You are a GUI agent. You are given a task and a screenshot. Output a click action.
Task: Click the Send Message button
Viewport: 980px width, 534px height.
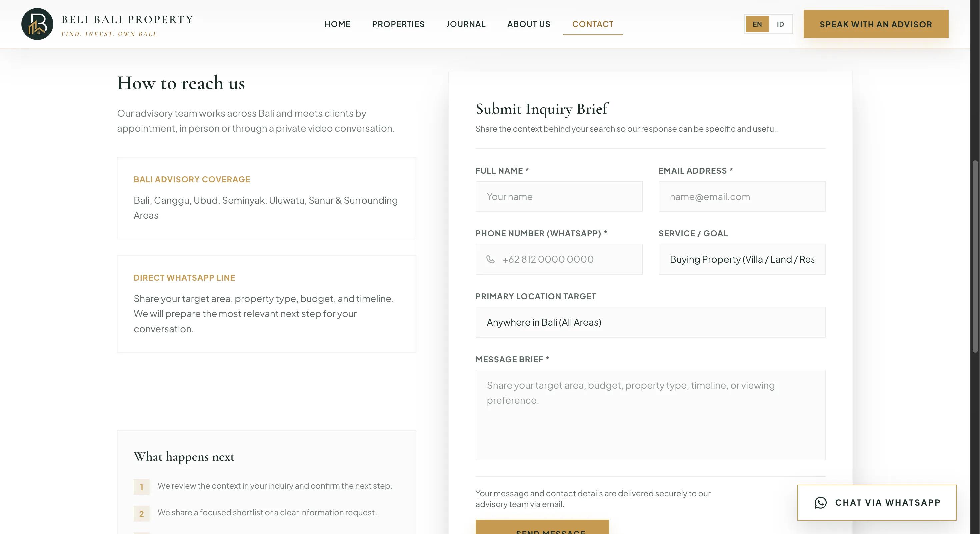coord(542,527)
